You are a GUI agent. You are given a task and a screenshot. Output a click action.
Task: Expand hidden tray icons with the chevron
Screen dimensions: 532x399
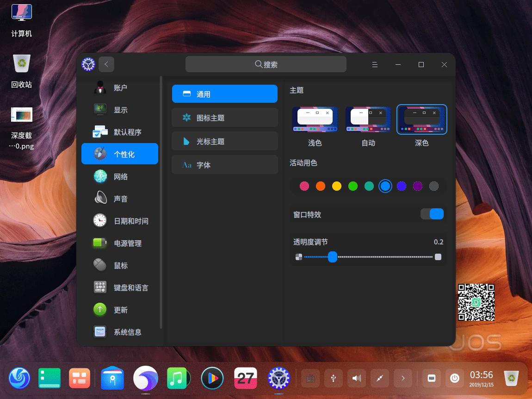(402, 378)
